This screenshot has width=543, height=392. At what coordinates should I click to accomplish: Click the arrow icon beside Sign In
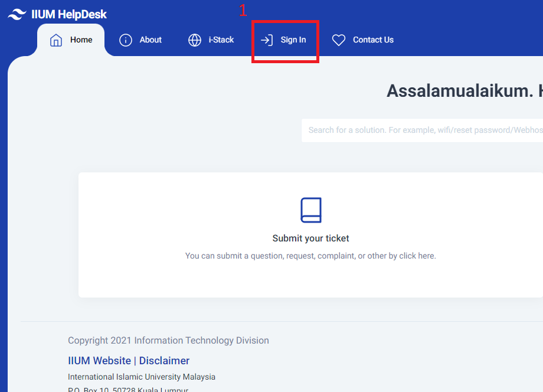267,40
